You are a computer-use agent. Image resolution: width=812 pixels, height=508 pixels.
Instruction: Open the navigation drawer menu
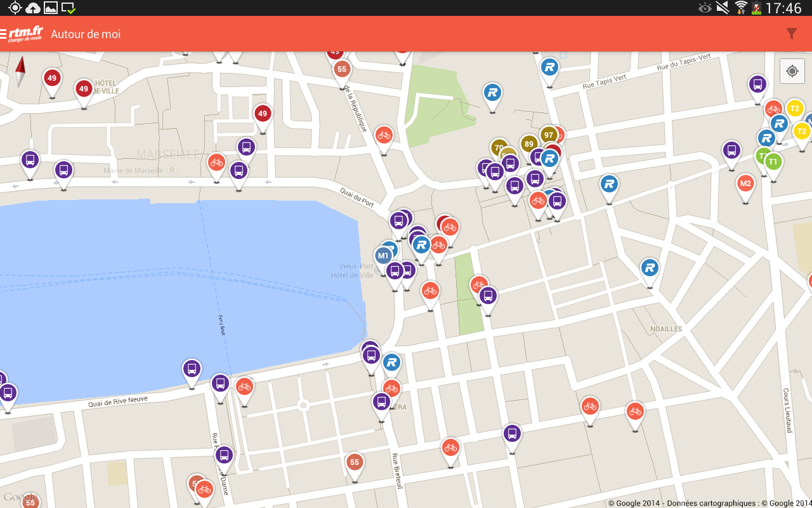click(5, 34)
